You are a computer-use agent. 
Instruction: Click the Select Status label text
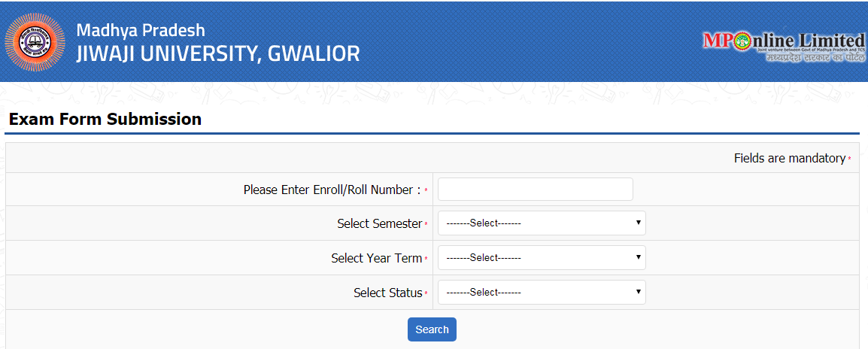coord(387,293)
